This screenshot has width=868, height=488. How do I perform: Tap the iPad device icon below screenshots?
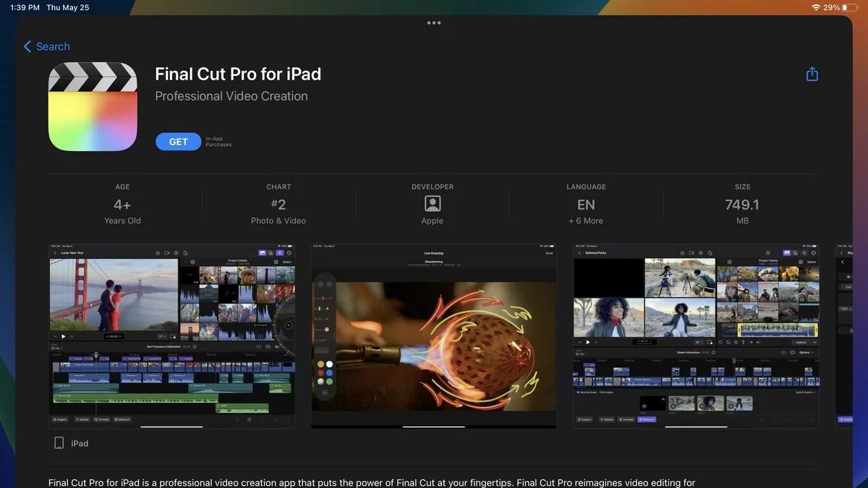click(x=59, y=443)
